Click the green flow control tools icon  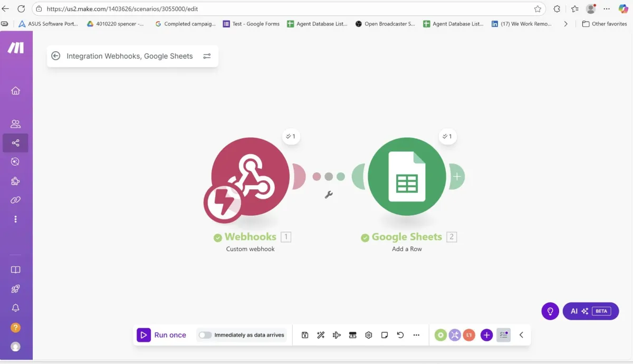coord(440,335)
